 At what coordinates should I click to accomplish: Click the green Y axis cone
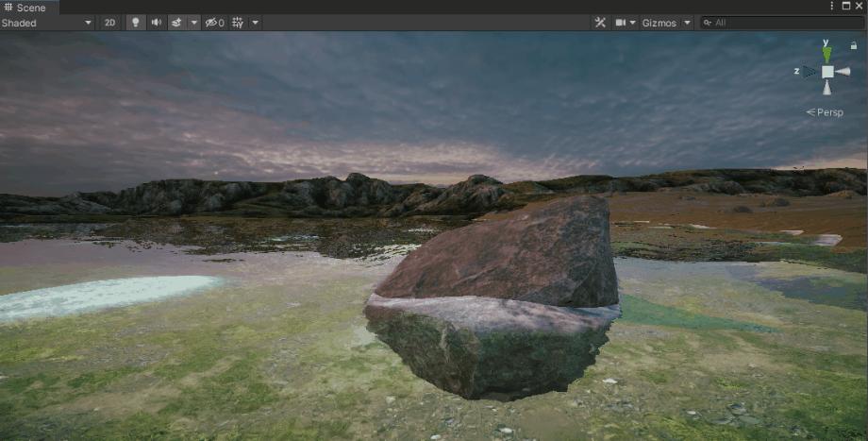tap(827, 54)
